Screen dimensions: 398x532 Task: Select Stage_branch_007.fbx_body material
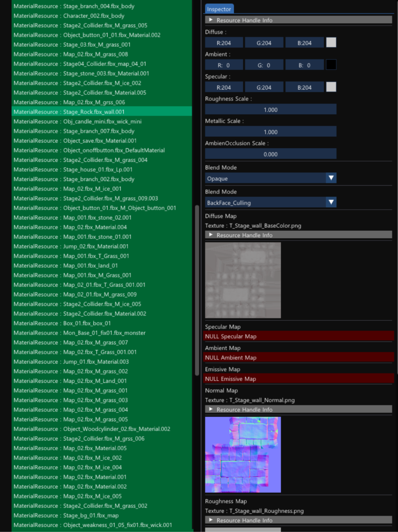(x=102, y=131)
